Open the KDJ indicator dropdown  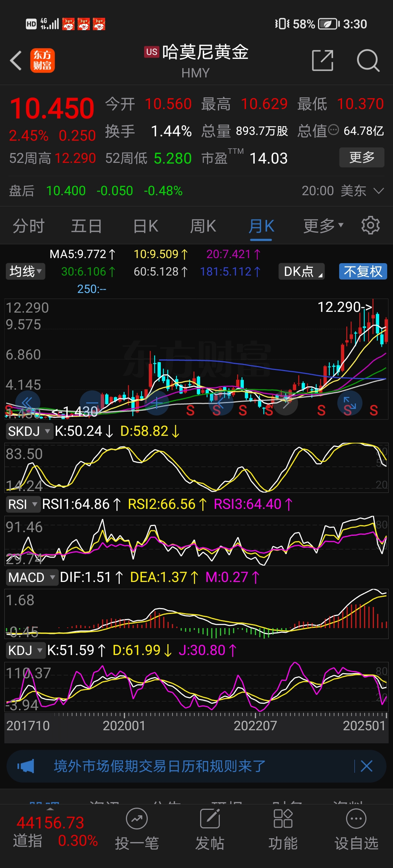point(25,650)
